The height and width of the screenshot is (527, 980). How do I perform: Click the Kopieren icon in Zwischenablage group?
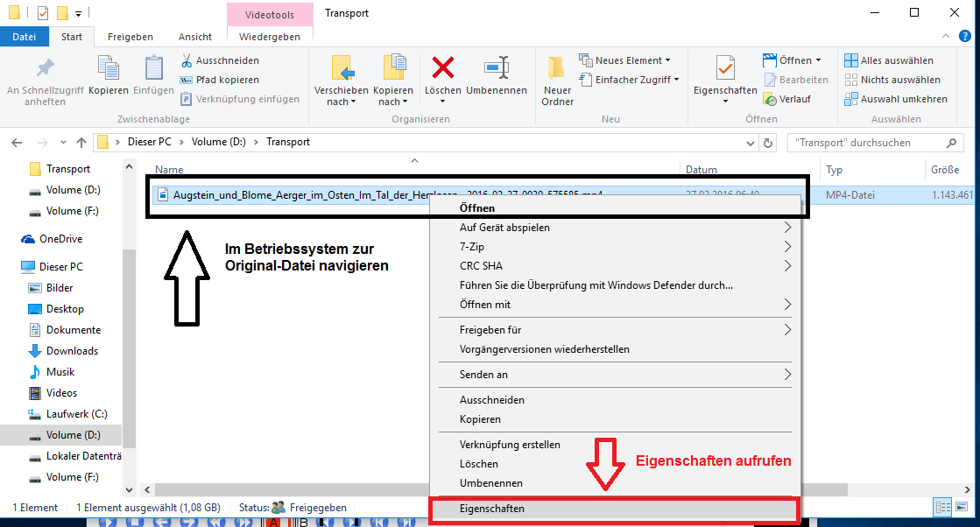click(109, 68)
